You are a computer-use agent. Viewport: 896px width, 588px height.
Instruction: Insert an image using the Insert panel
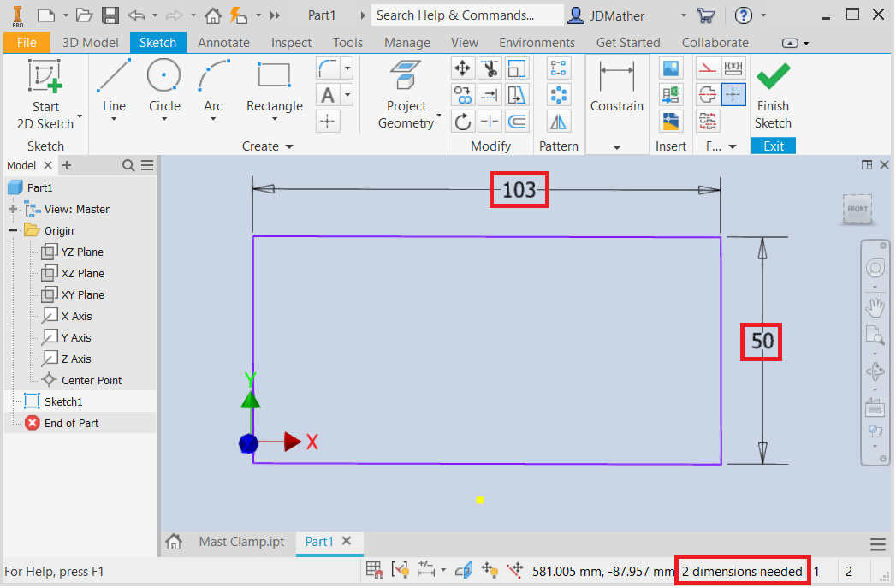(671, 68)
